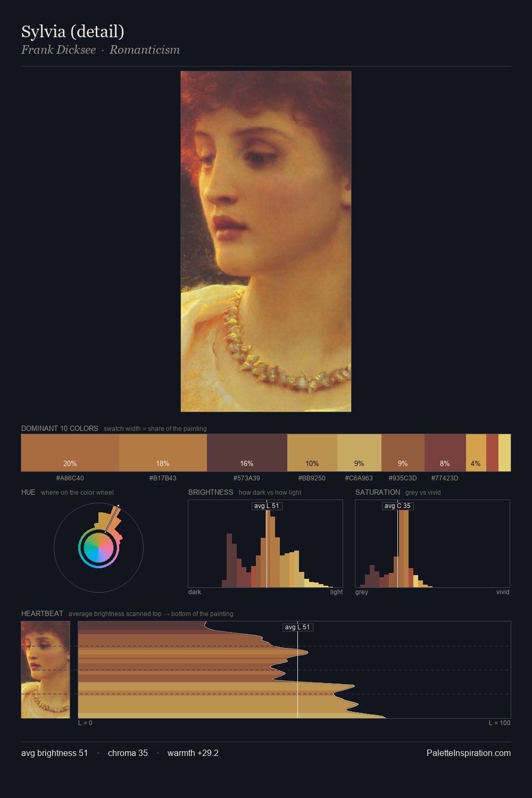
Task: Click the L = 100 axis label
Action: pos(500,723)
